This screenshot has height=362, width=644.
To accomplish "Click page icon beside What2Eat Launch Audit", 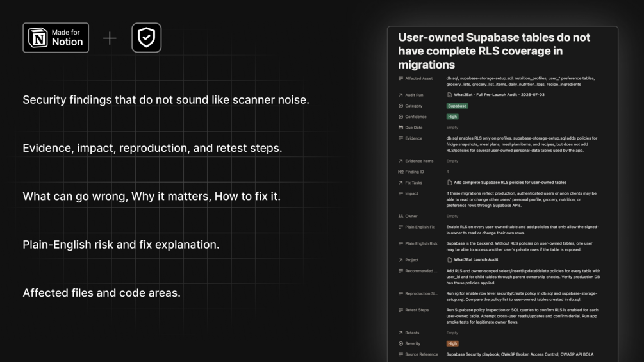I will 449,259.
